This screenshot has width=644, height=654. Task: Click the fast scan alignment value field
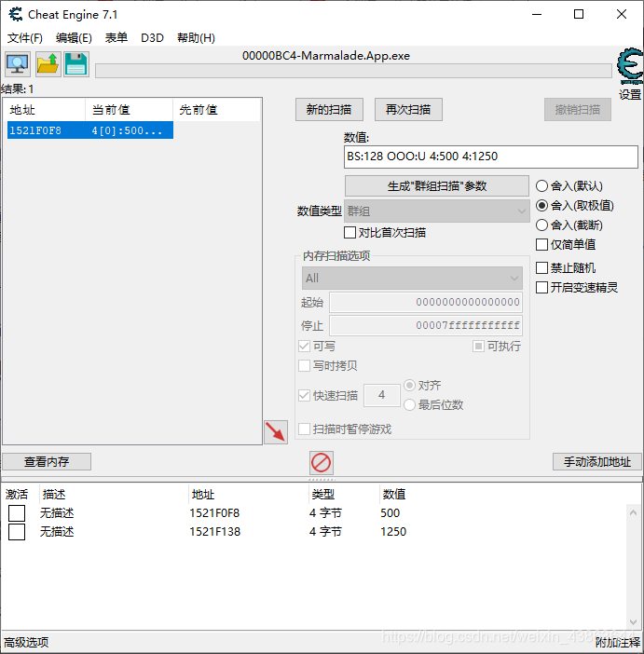click(x=382, y=395)
